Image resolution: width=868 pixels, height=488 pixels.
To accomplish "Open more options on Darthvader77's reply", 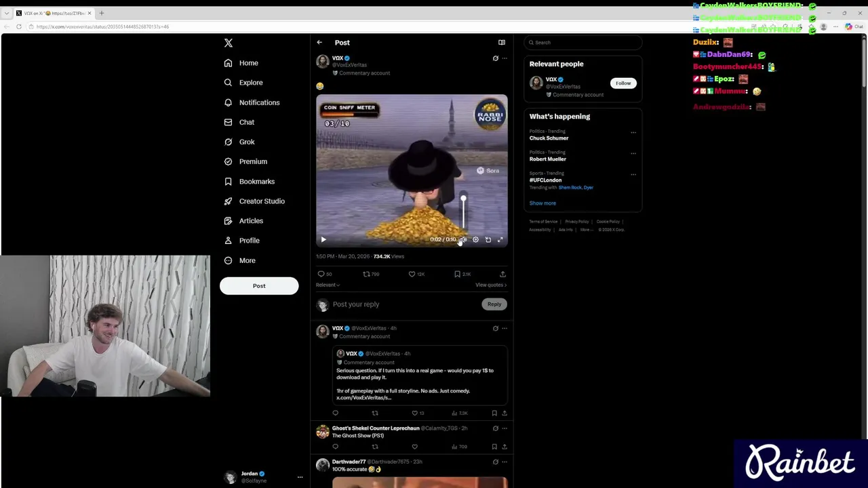I will coord(504,462).
